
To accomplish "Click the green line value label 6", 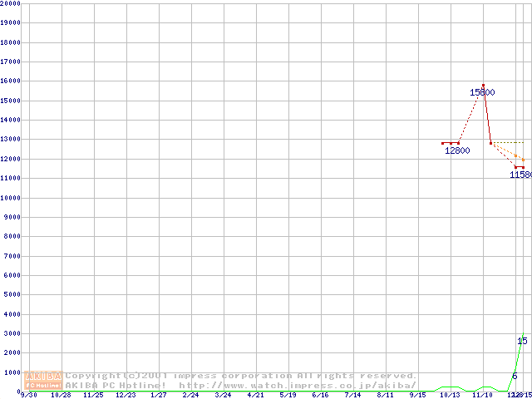I will tap(515, 376).
